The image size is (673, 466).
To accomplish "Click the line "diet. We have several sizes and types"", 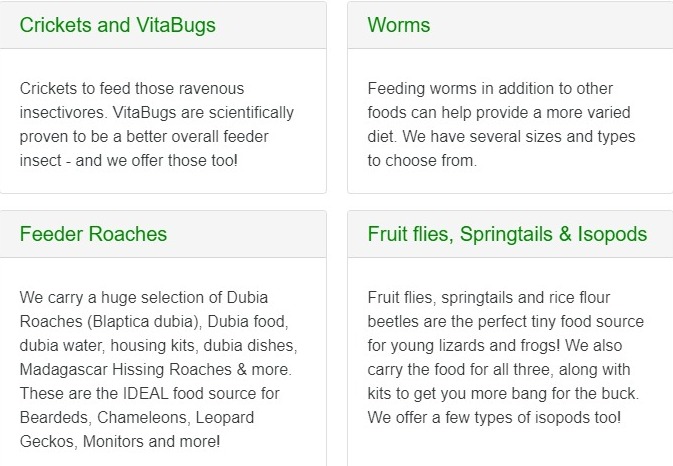I will (x=501, y=136).
